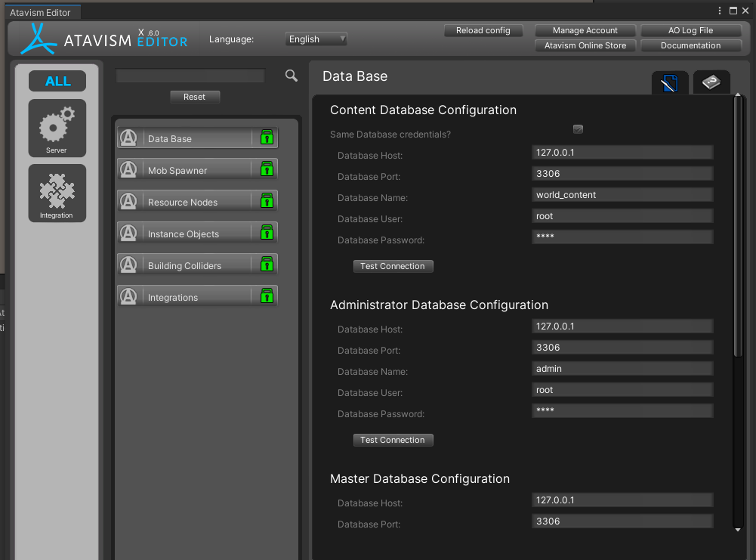Open the help book icon tab
The width and height of the screenshot is (756, 560).
(x=711, y=82)
